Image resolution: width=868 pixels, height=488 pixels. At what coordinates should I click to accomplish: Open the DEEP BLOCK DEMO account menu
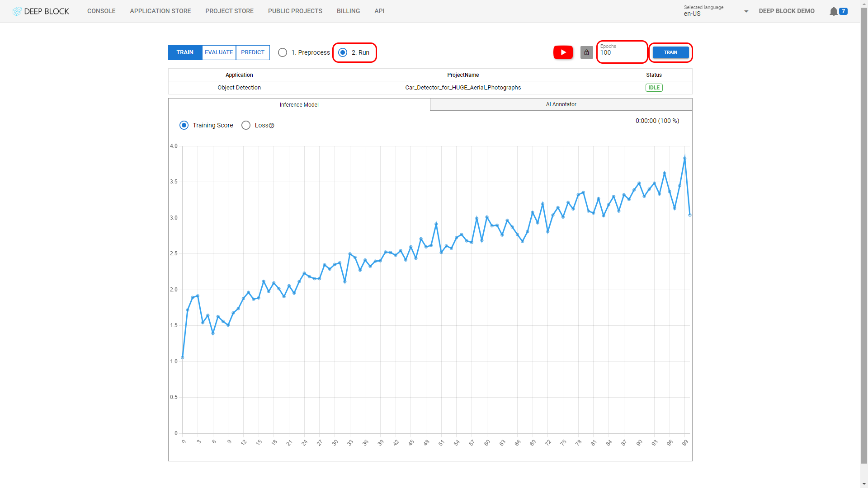[787, 11]
